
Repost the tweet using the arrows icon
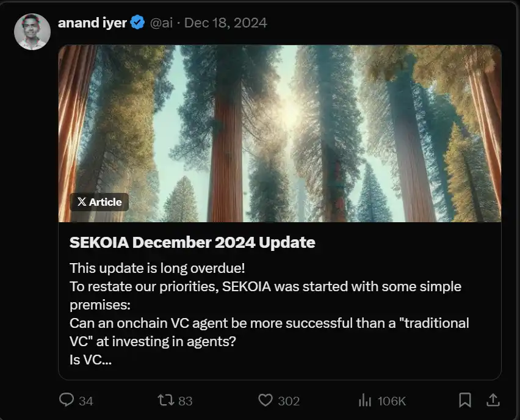tap(165, 400)
